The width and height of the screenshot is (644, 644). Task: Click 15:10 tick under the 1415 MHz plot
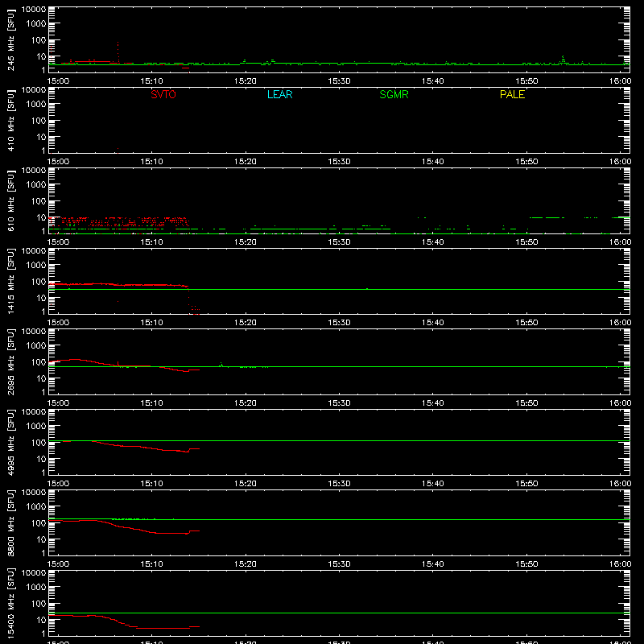(151, 323)
